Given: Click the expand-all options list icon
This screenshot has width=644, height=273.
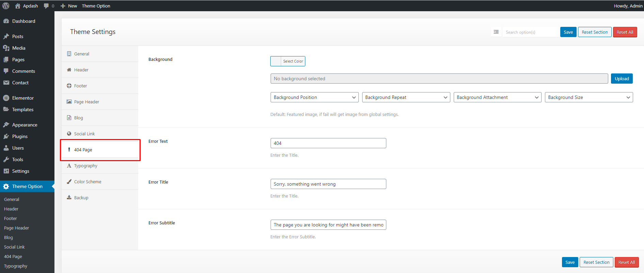Looking at the screenshot, I should [x=496, y=32].
